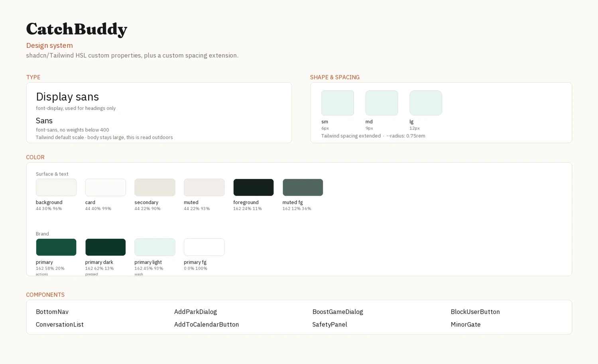Click the 'wash' usage note

point(139,274)
